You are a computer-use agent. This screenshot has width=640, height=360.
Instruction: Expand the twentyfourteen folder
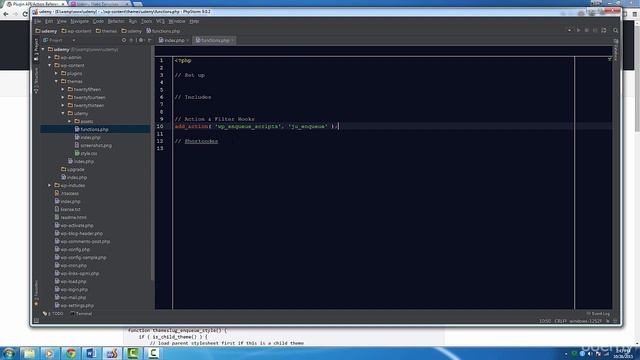[63, 98]
